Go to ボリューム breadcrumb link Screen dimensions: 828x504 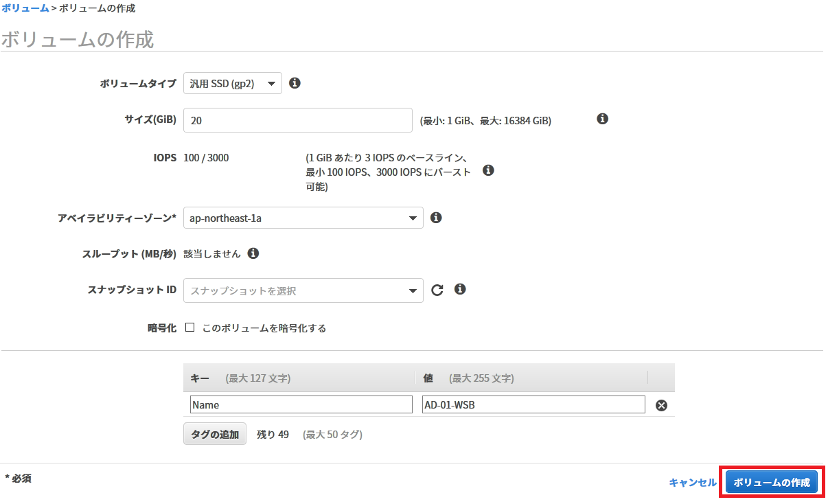25,8
